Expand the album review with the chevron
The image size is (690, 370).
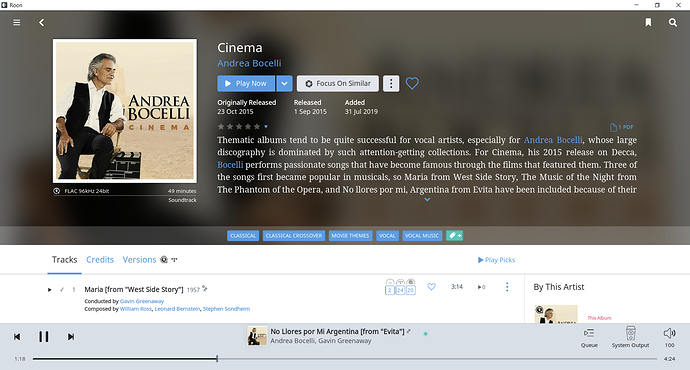427,200
